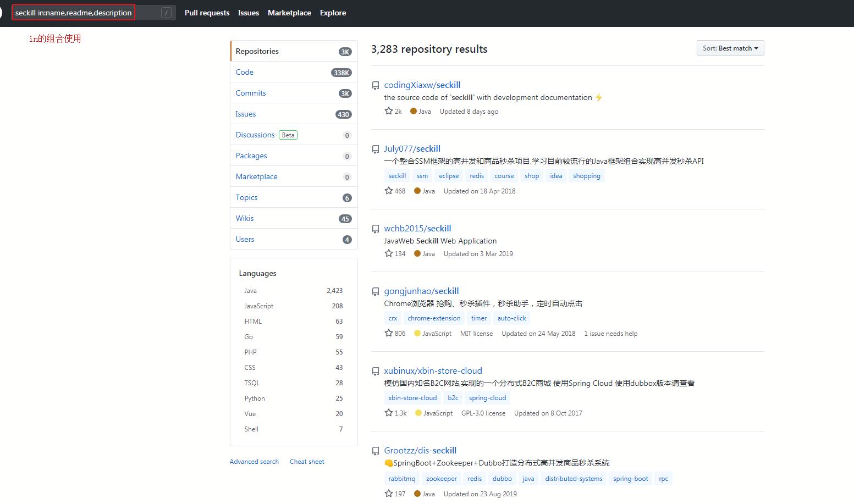Filter results by JavaScript language in sidebar
The image size is (854, 504).
(294, 306)
